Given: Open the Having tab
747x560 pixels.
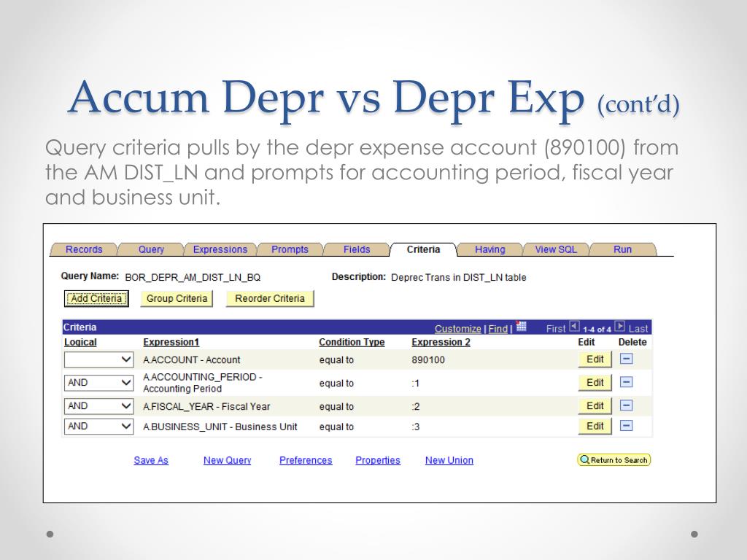Looking at the screenshot, I should [489, 249].
